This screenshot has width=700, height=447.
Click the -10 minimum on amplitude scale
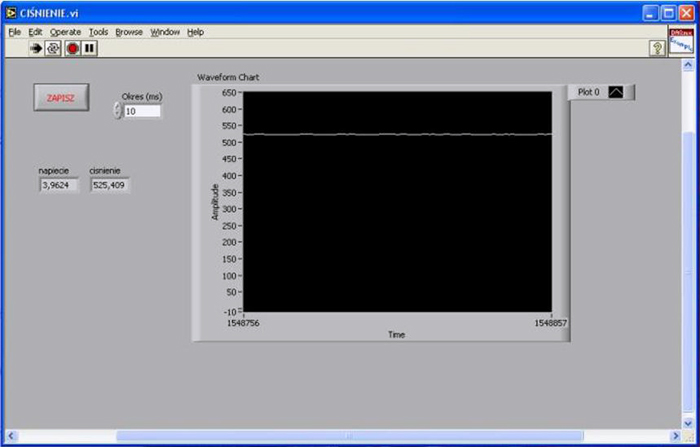(x=229, y=312)
